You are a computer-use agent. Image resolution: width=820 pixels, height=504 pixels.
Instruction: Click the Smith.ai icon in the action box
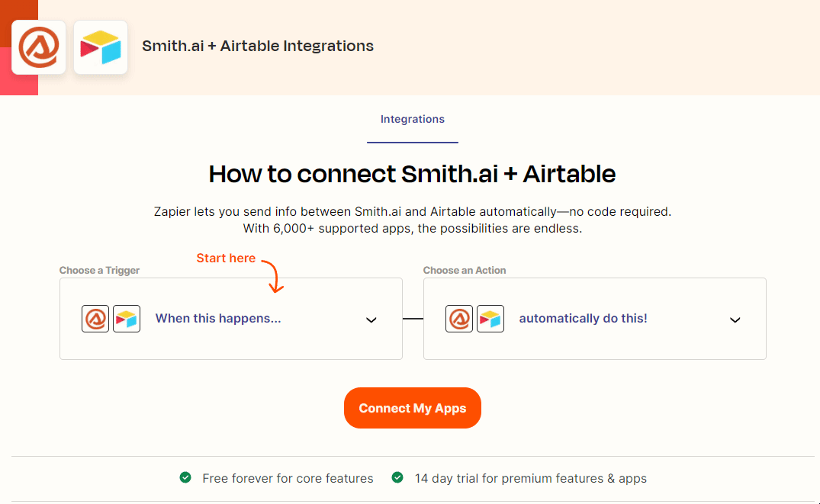click(x=459, y=318)
